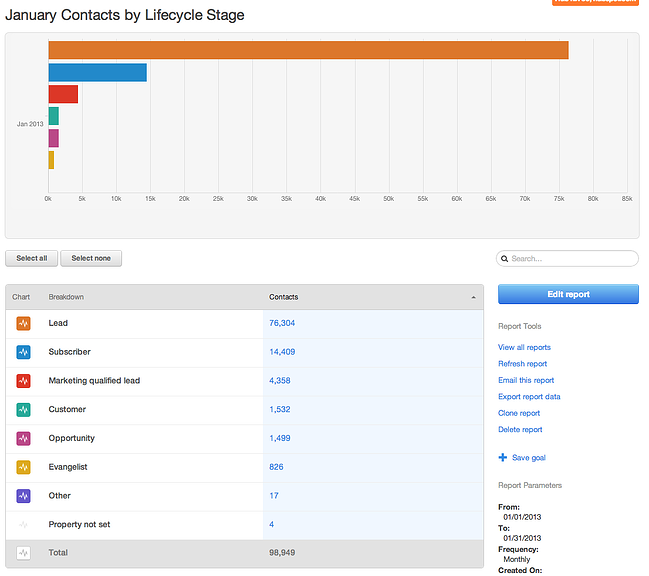Click the Evangelist breakdown label

[68, 467]
